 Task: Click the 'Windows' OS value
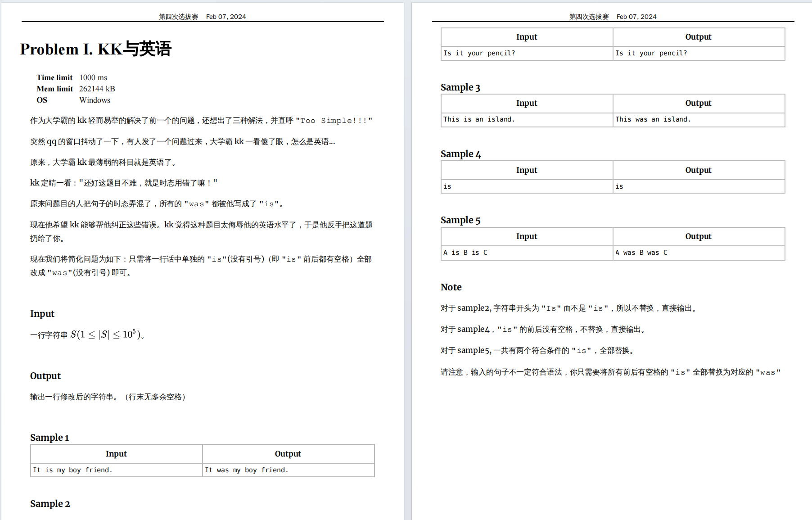tap(95, 100)
